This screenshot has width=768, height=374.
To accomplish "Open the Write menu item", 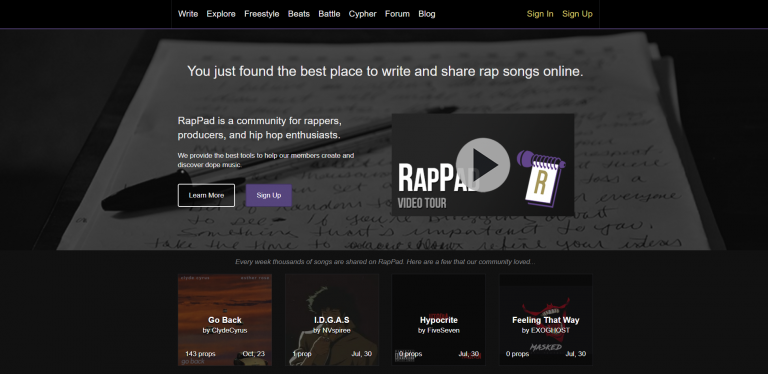I will tap(188, 14).
